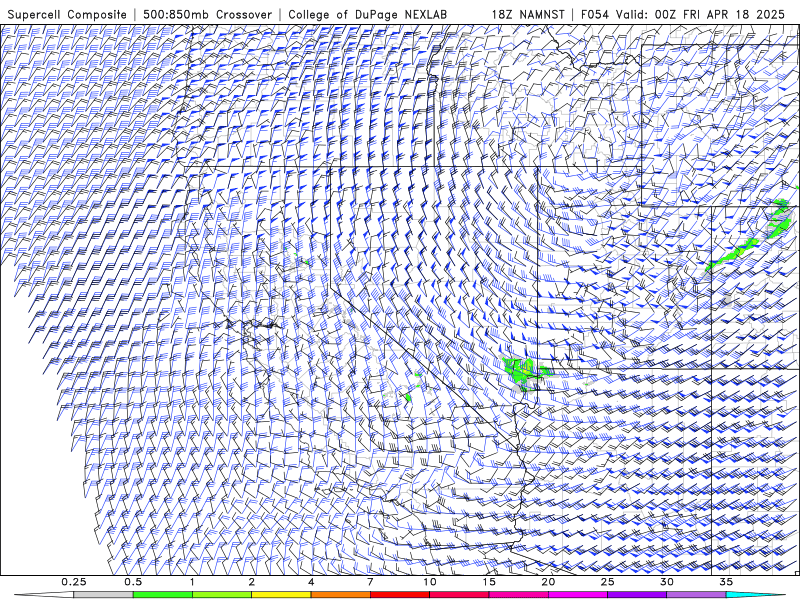Select the bright green color bar swatch
The height and width of the screenshot is (600, 800).
pos(163,595)
